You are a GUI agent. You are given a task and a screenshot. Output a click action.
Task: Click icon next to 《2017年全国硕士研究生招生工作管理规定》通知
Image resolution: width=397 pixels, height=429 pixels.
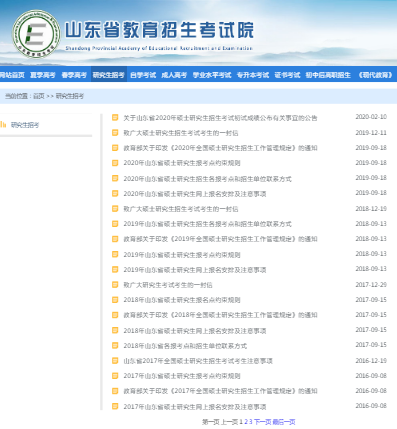[x=115, y=391]
